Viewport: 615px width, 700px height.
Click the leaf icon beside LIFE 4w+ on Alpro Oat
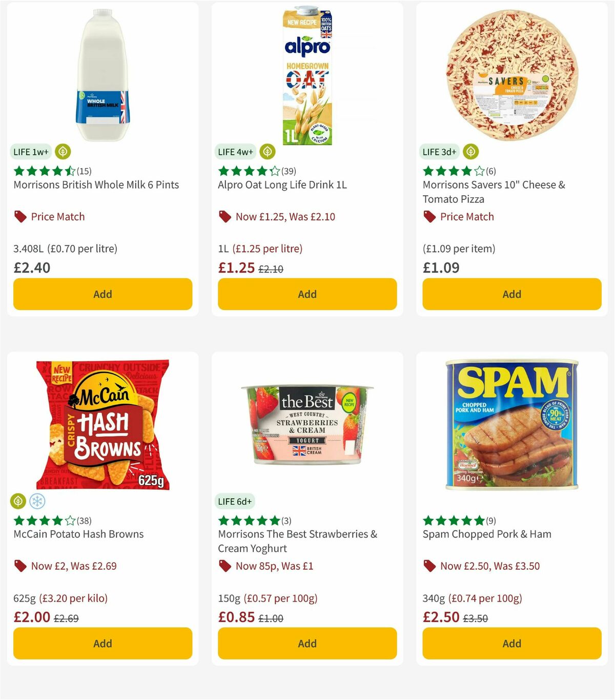[266, 152]
